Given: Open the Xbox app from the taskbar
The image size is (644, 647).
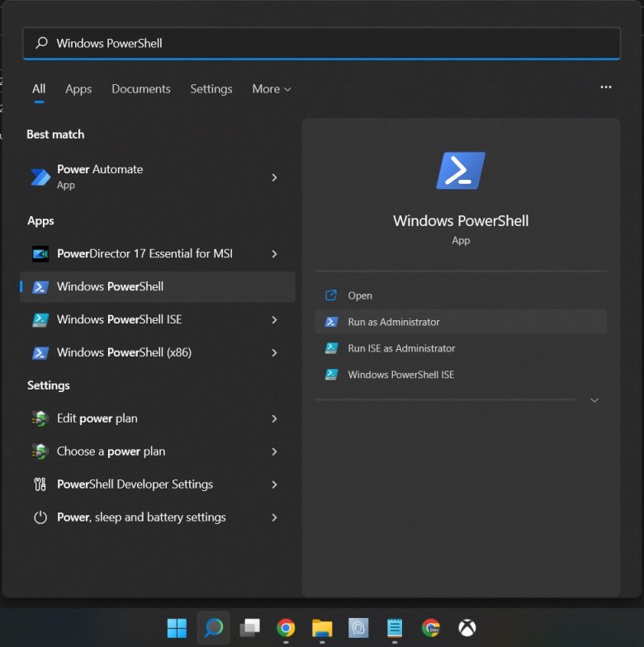Looking at the screenshot, I should tap(467, 628).
